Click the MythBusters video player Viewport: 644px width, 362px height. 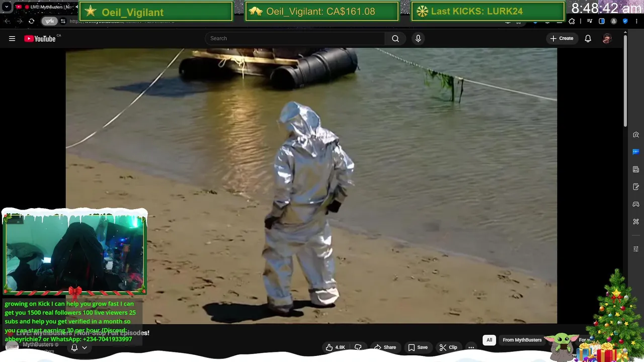311,186
